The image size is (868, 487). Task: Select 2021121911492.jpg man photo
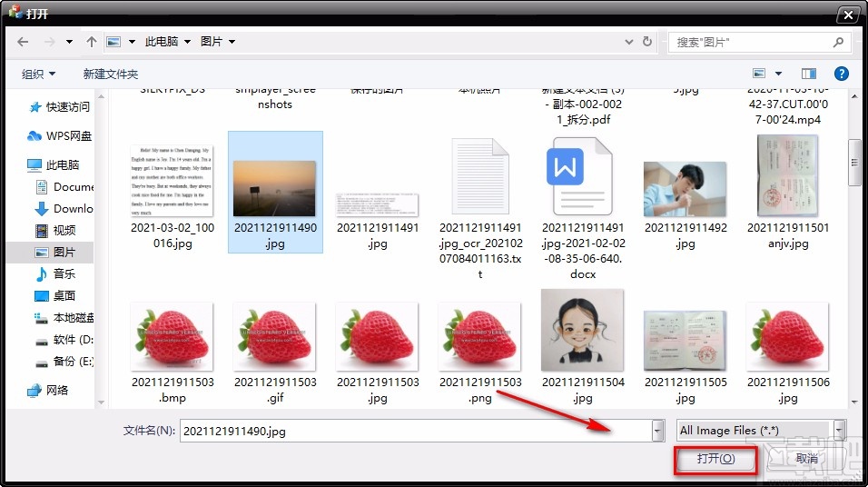point(685,189)
